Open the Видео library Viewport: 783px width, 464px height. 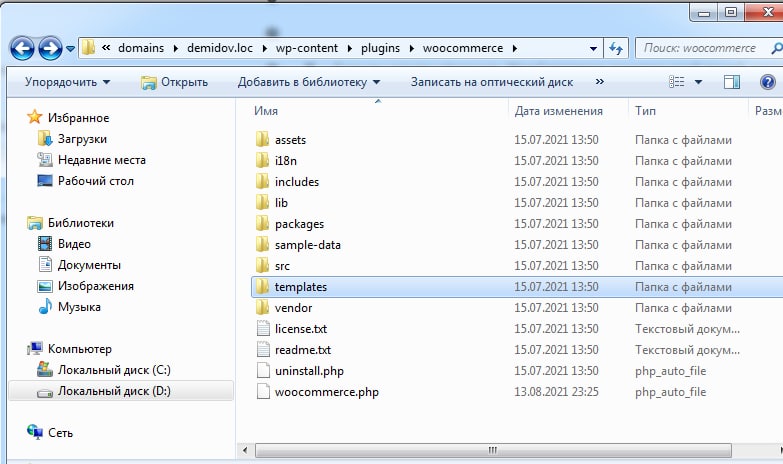(x=64, y=244)
